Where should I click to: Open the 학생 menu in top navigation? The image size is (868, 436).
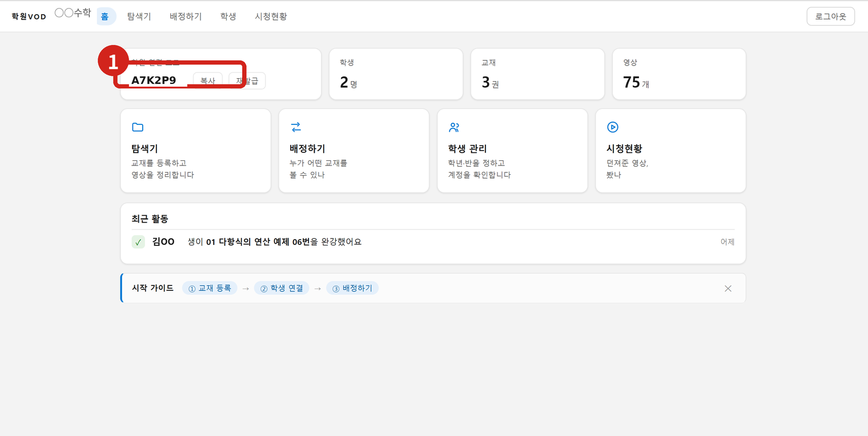pyautogui.click(x=228, y=17)
